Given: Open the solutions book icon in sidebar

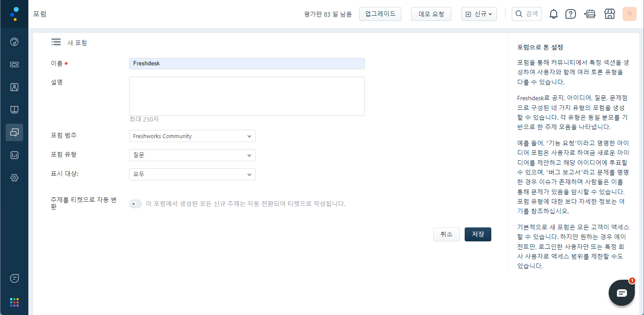Looking at the screenshot, I should (x=14, y=110).
